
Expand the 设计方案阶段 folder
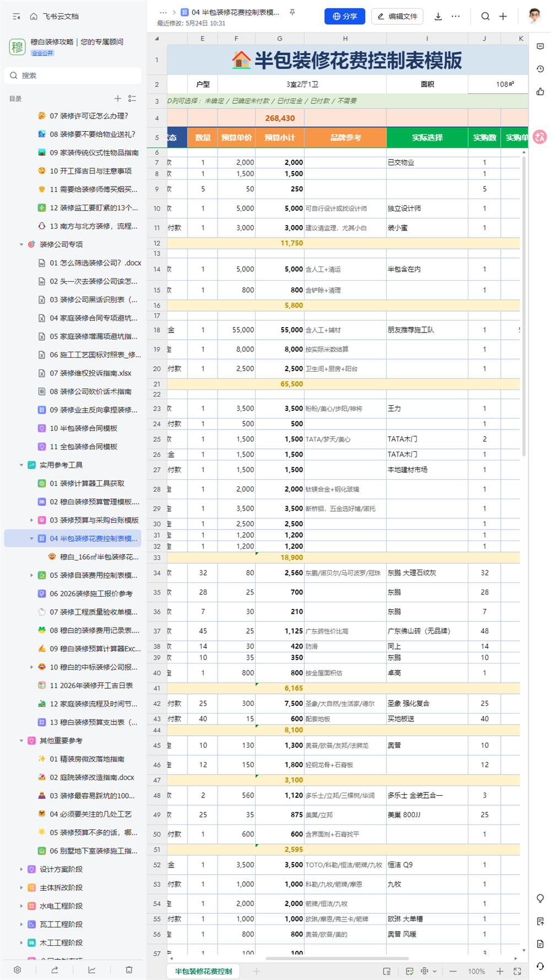[x=21, y=869]
